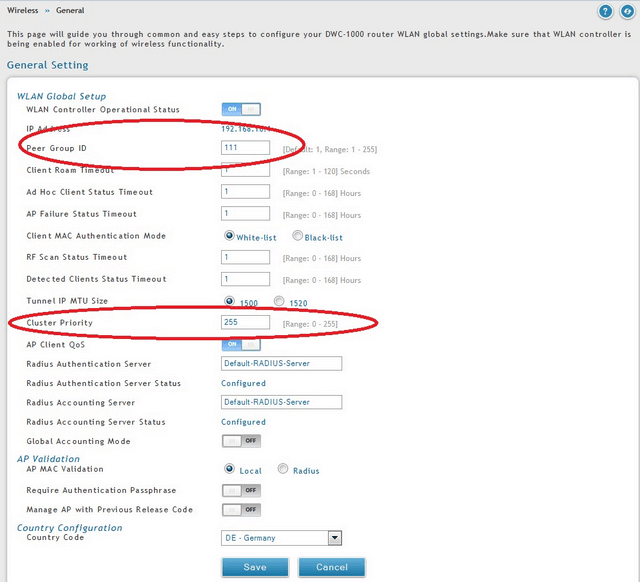Click the Wireless breadcrumb item
Screen dimensions: 640x582
pyautogui.click(x=22, y=10)
